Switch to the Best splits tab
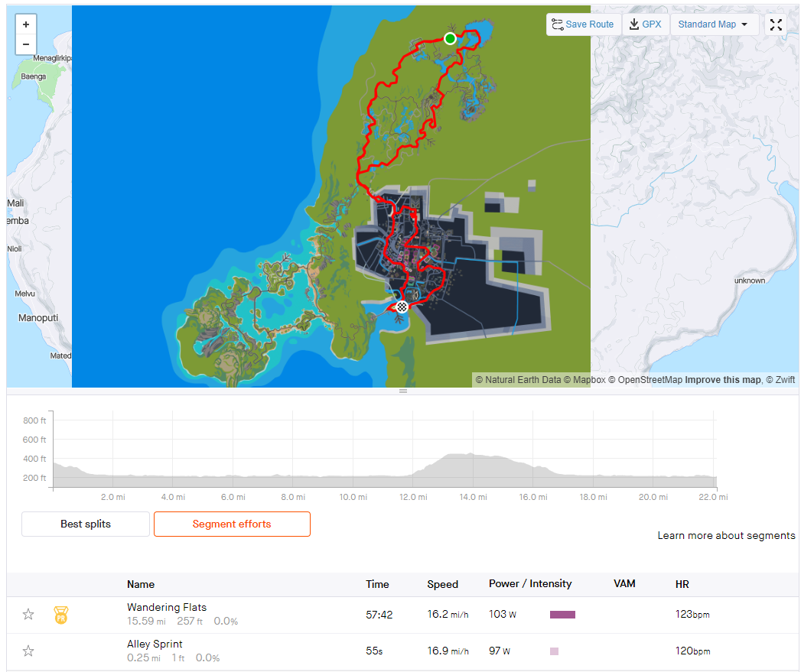 coord(86,524)
